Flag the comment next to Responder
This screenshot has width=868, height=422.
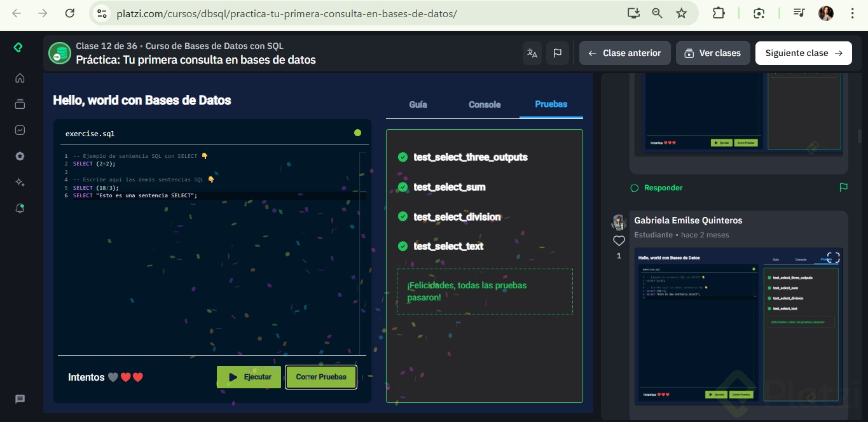point(843,188)
